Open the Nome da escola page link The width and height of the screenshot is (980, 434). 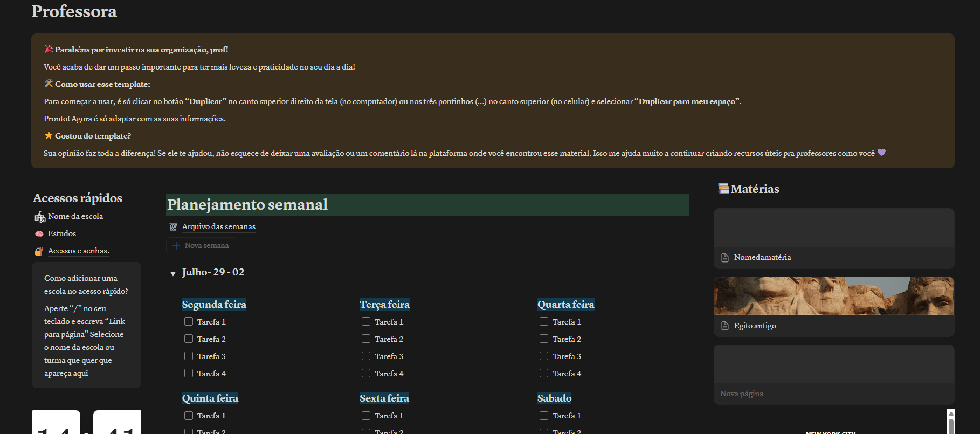pyautogui.click(x=75, y=217)
